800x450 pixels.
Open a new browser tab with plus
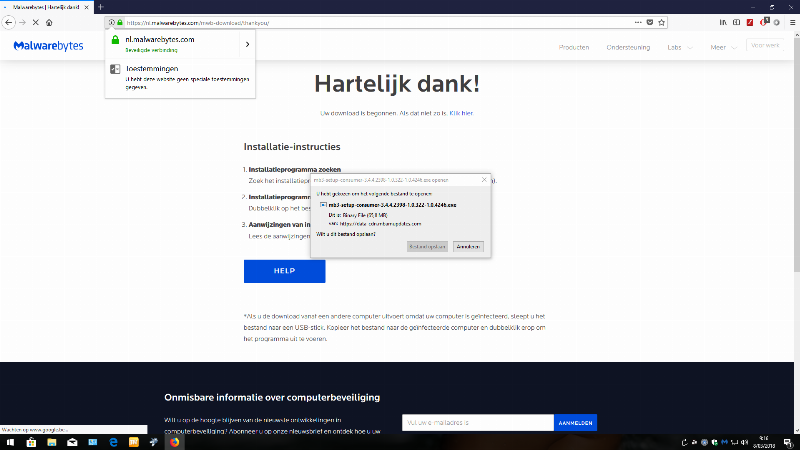101,7
